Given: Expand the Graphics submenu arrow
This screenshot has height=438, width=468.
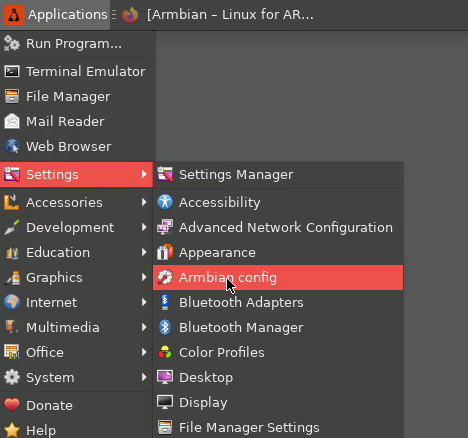Looking at the screenshot, I should 144,277.
